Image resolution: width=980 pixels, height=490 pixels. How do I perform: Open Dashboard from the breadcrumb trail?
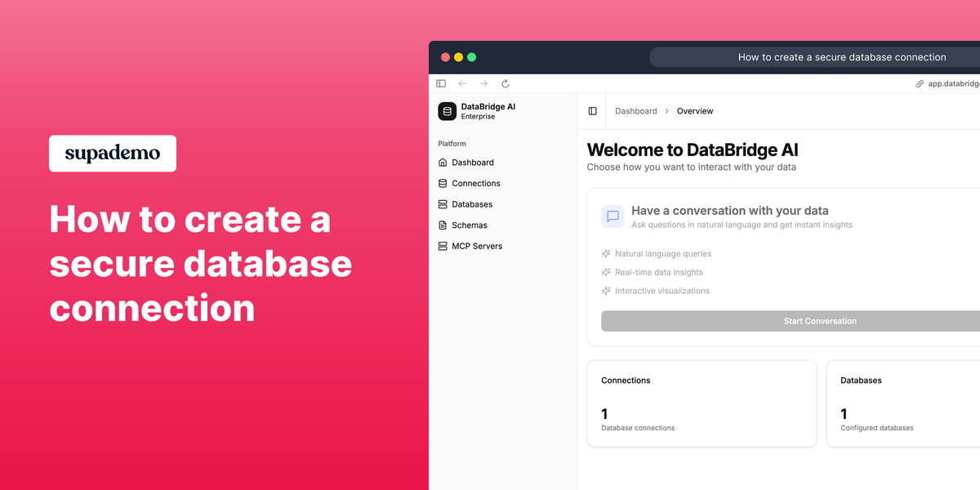pyautogui.click(x=636, y=111)
